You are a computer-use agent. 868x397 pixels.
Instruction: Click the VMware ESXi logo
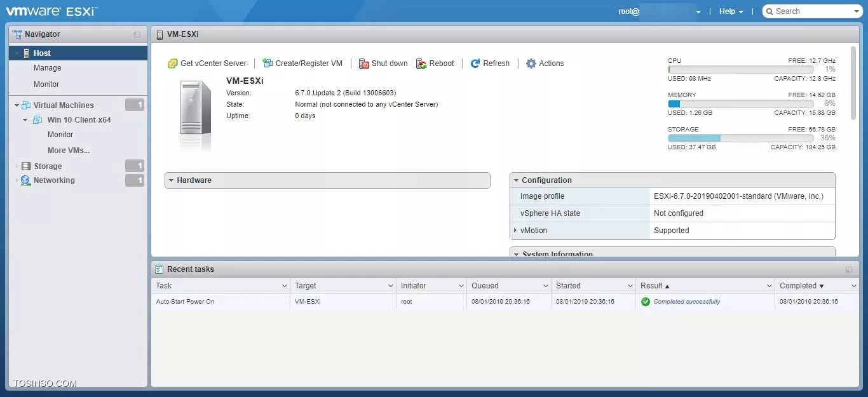(x=52, y=11)
